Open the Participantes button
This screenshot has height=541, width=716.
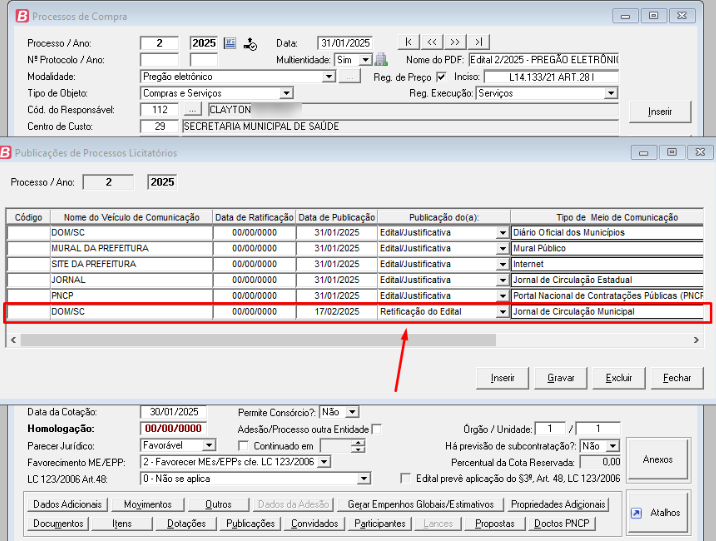[380, 524]
